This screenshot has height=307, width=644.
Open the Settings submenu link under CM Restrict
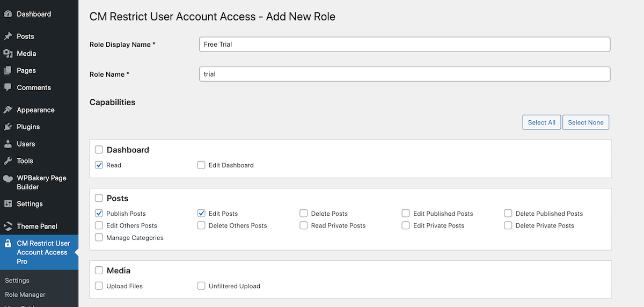pos(17,281)
